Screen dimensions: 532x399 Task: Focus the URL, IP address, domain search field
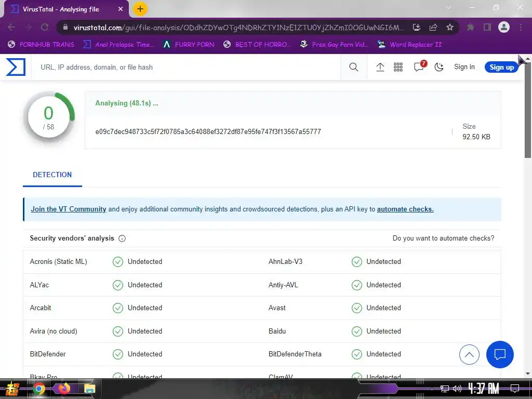(x=186, y=67)
